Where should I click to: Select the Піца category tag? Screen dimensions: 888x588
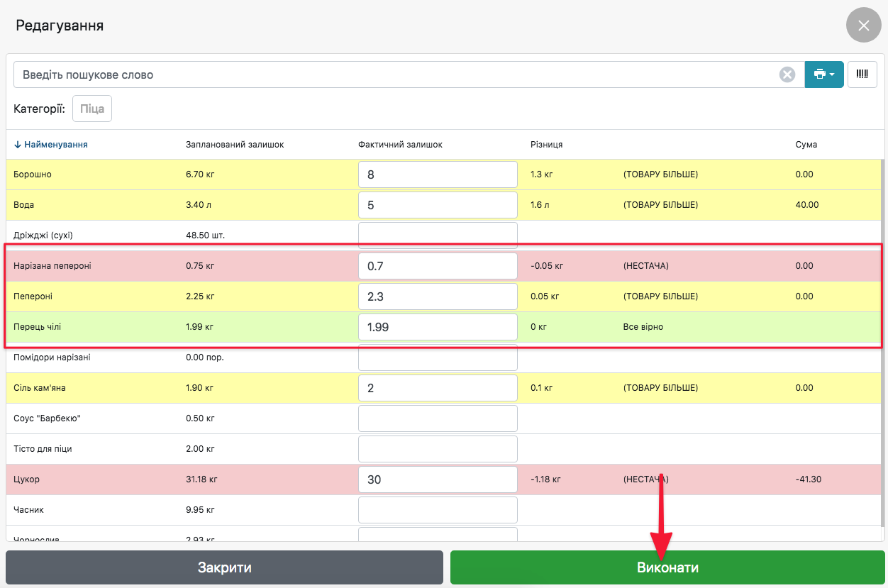(x=92, y=109)
